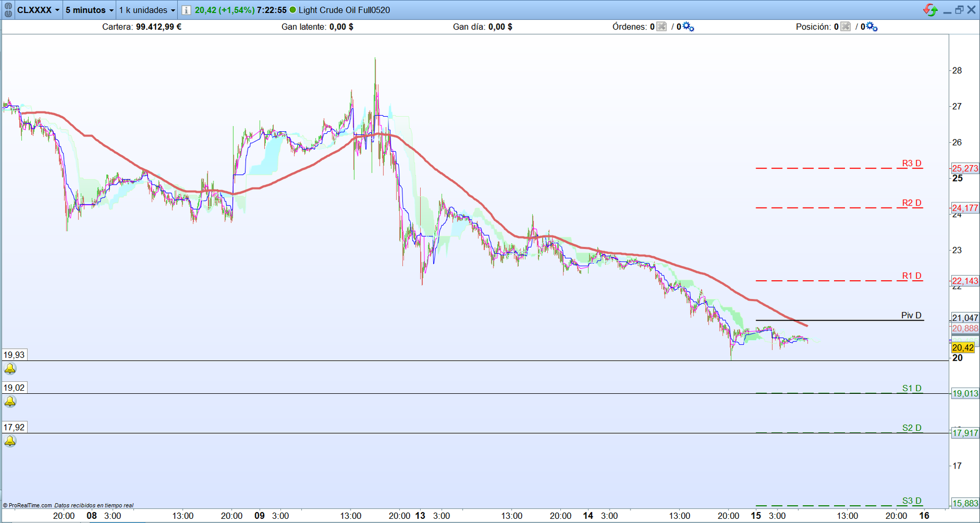Open the 5 minutos timeframe dropdown
This screenshot has width=980, height=523.
[x=89, y=10]
